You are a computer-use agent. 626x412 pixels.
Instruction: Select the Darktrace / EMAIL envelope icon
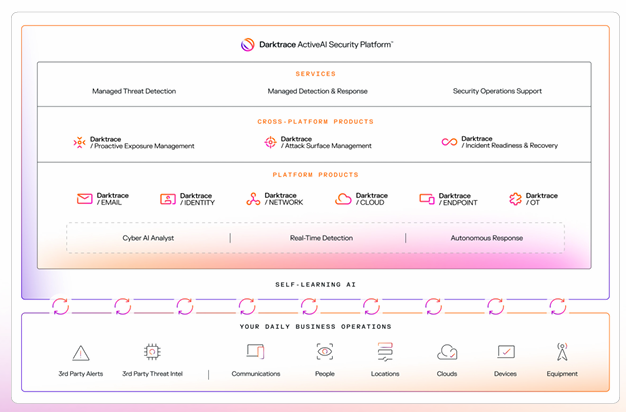click(84, 199)
